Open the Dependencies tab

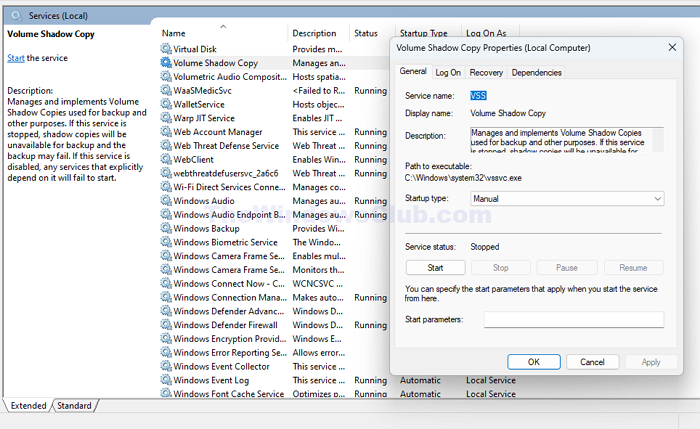pyautogui.click(x=536, y=72)
